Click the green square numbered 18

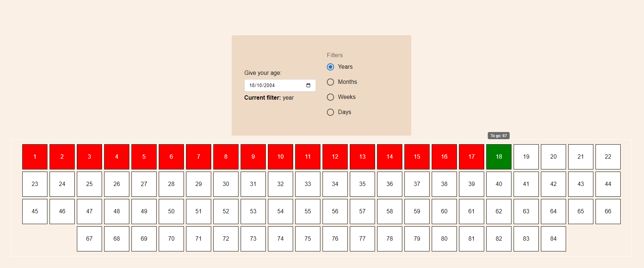(x=499, y=156)
